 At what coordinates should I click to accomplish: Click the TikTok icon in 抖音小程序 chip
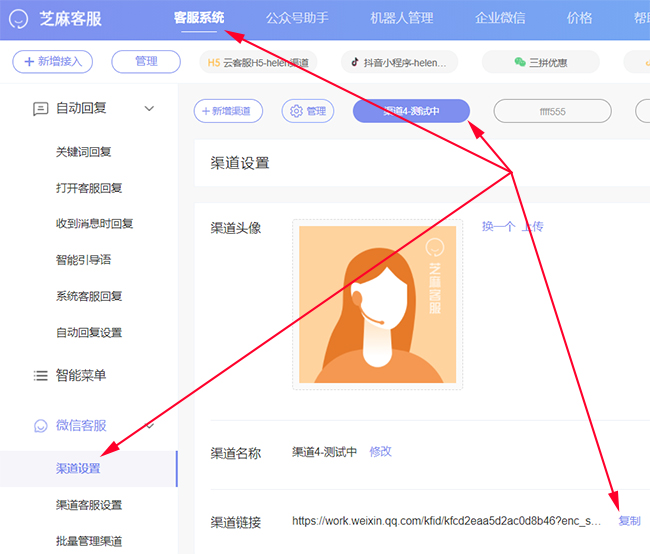pos(355,62)
